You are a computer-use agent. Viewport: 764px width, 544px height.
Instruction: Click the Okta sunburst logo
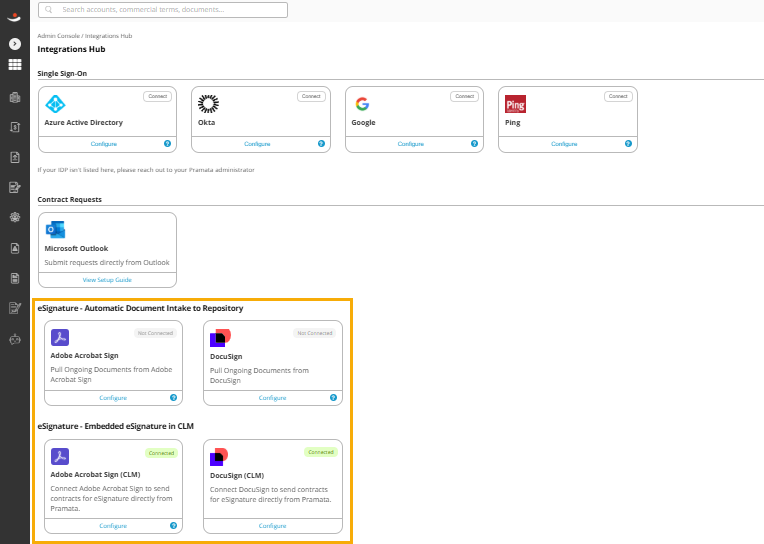209,104
